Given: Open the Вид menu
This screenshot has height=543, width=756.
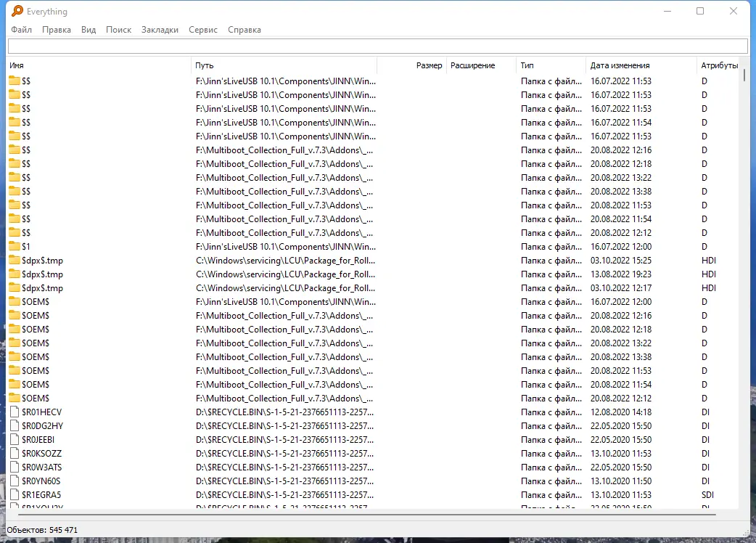Looking at the screenshot, I should 88,30.
